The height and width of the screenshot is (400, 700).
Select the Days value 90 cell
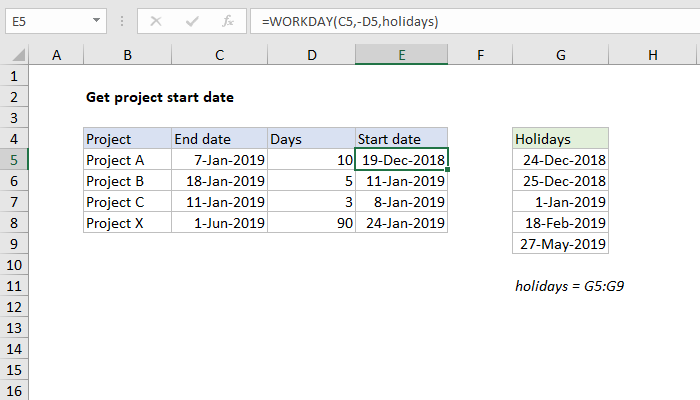pyautogui.click(x=310, y=223)
